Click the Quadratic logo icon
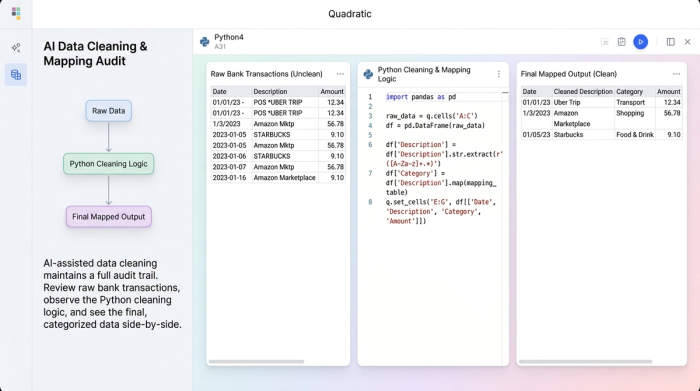The width and height of the screenshot is (700, 391). (16, 13)
